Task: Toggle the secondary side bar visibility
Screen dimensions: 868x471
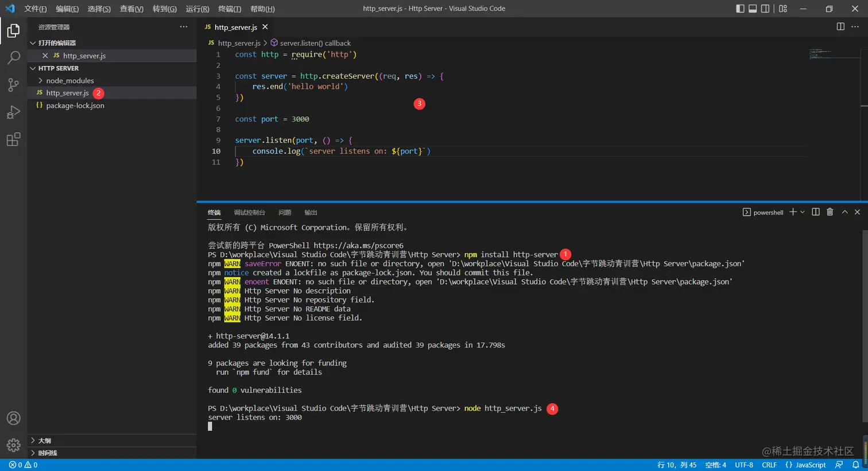Action: pos(765,9)
